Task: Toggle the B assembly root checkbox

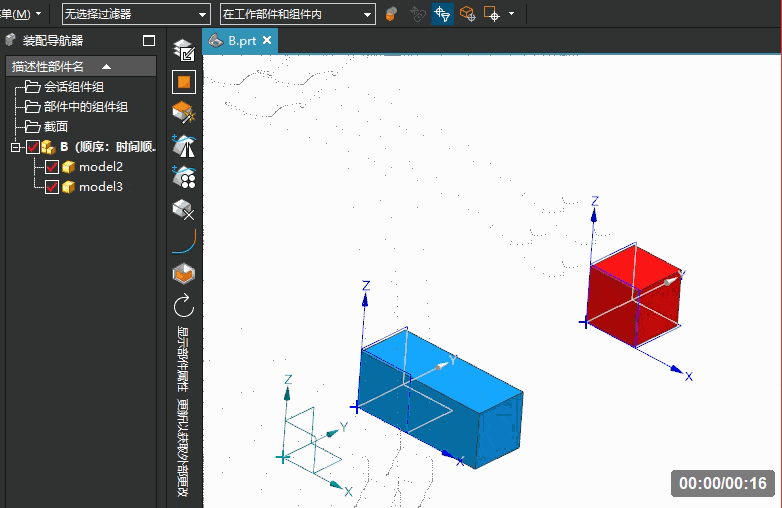Action: click(x=33, y=147)
